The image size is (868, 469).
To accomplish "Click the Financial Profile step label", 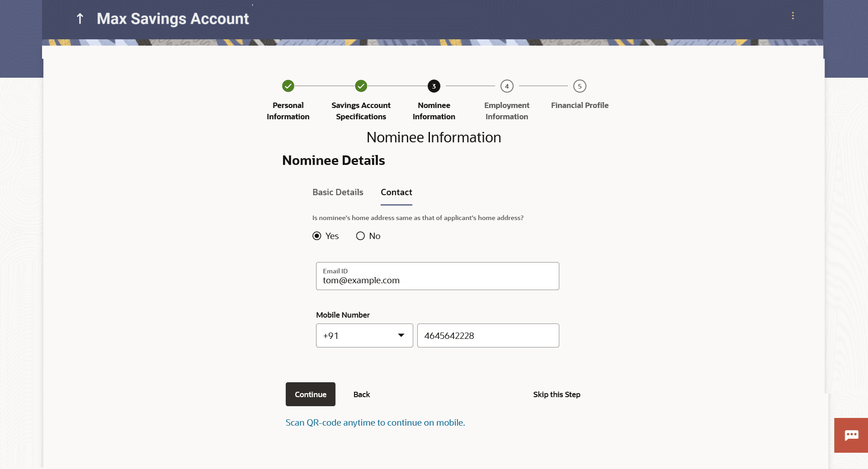I will (580, 105).
